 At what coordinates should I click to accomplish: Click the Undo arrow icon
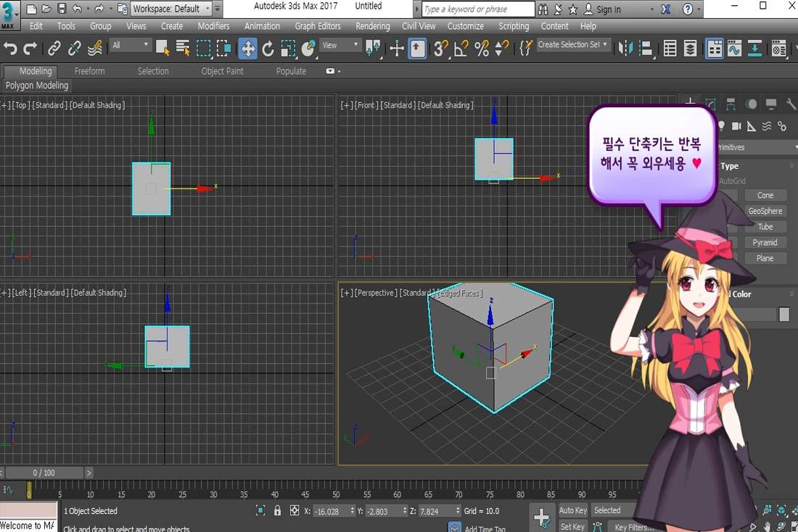click(x=10, y=49)
